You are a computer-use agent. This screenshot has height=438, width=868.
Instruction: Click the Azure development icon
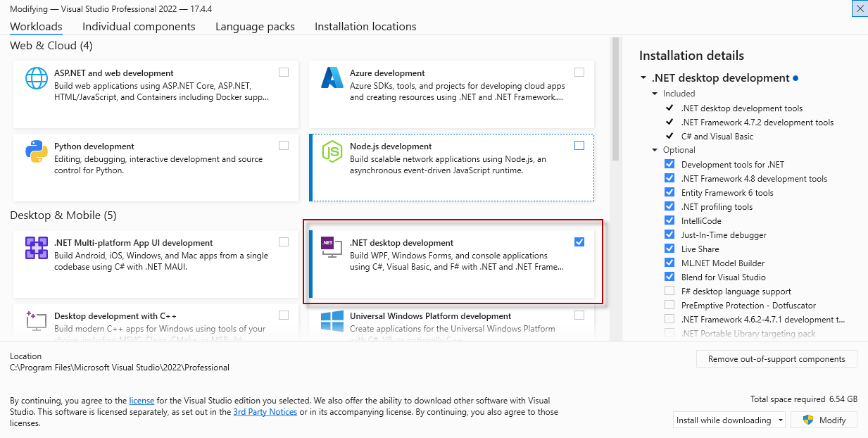[332, 79]
